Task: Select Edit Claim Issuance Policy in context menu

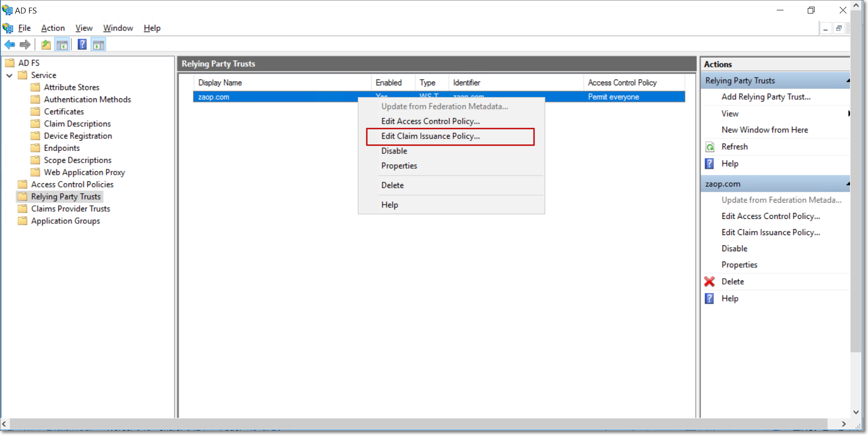Action: [x=430, y=136]
